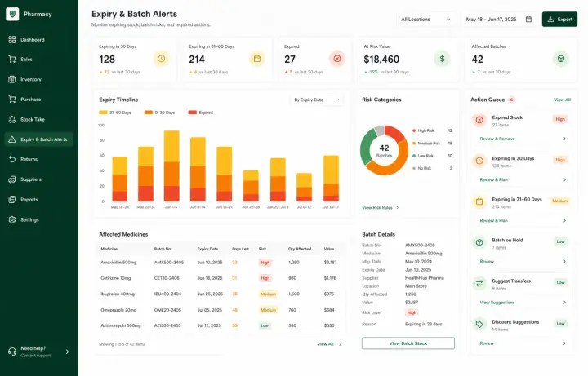
Task: Click Review & Plan under Expiring in 31-60 Days
Action: pyautogui.click(x=493, y=220)
